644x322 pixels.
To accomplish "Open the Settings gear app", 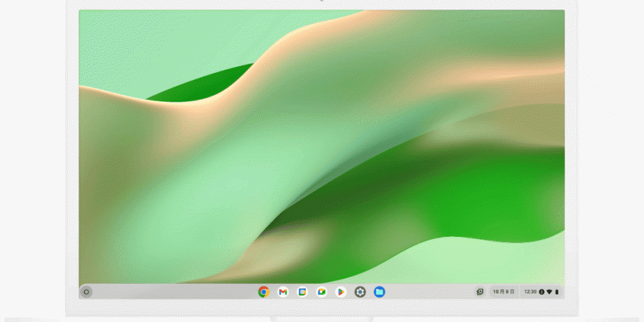I will point(360,292).
